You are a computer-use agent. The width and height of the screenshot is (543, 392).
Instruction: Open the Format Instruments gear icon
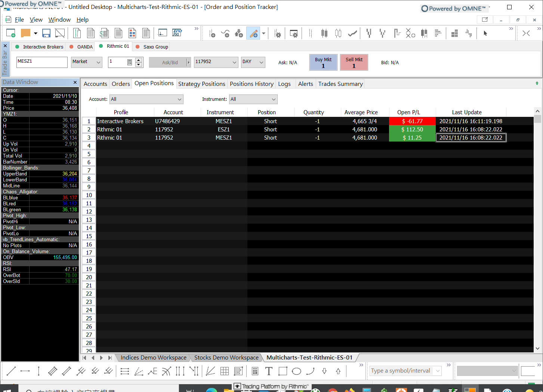[278, 34]
